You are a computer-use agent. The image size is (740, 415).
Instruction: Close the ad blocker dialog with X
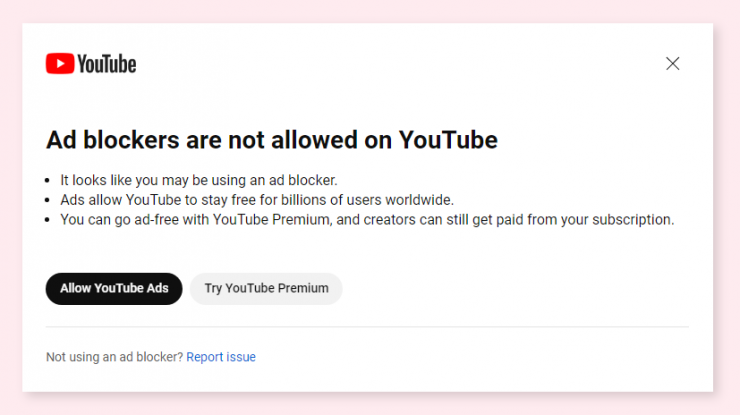pos(672,64)
